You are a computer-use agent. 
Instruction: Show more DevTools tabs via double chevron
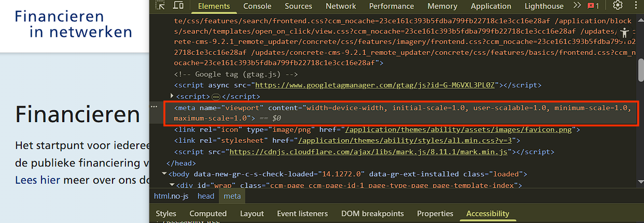(x=577, y=6)
